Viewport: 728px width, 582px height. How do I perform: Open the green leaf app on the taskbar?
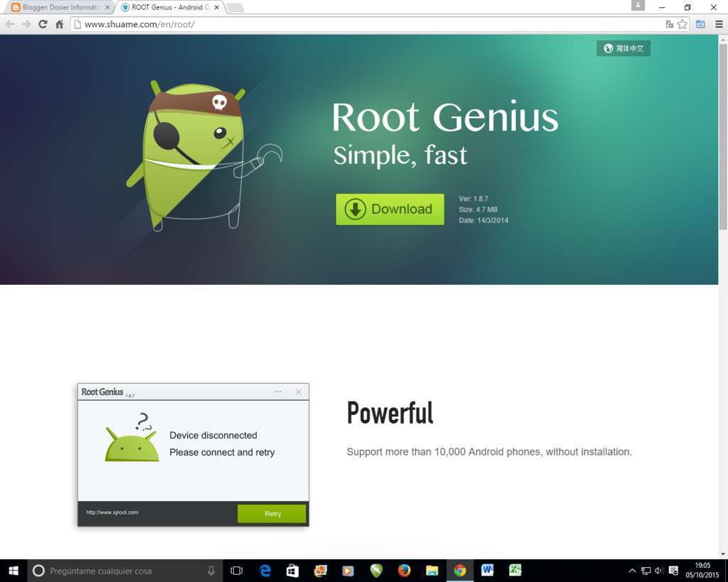(x=376, y=571)
